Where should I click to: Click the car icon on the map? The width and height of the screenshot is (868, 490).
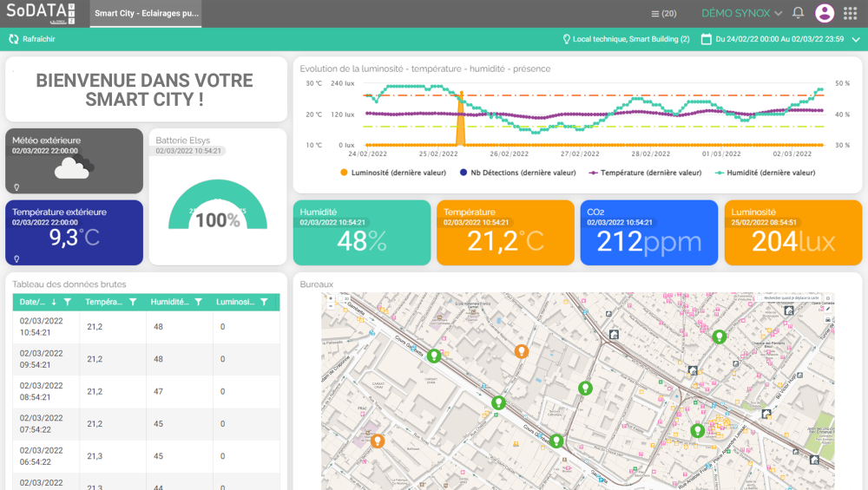[x=828, y=320]
